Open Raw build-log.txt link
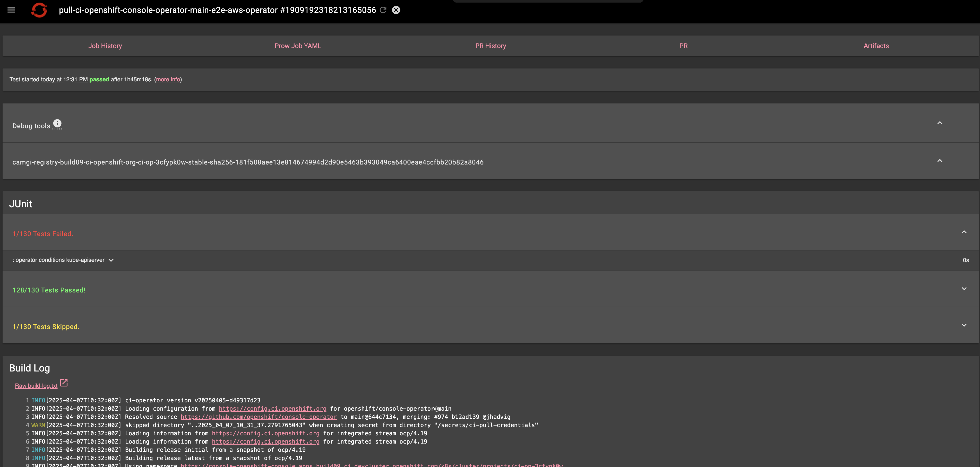The image size is (980, 467). pos(36,386)
